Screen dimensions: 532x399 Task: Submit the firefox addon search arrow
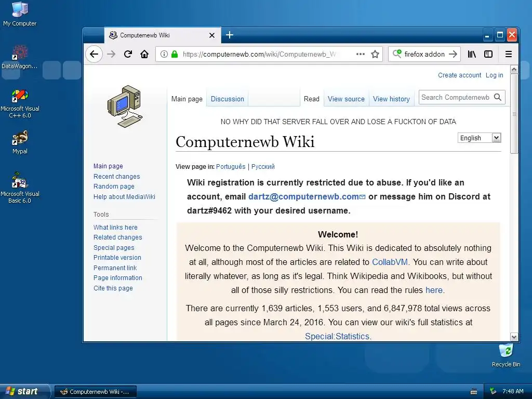tap(453, 54)
